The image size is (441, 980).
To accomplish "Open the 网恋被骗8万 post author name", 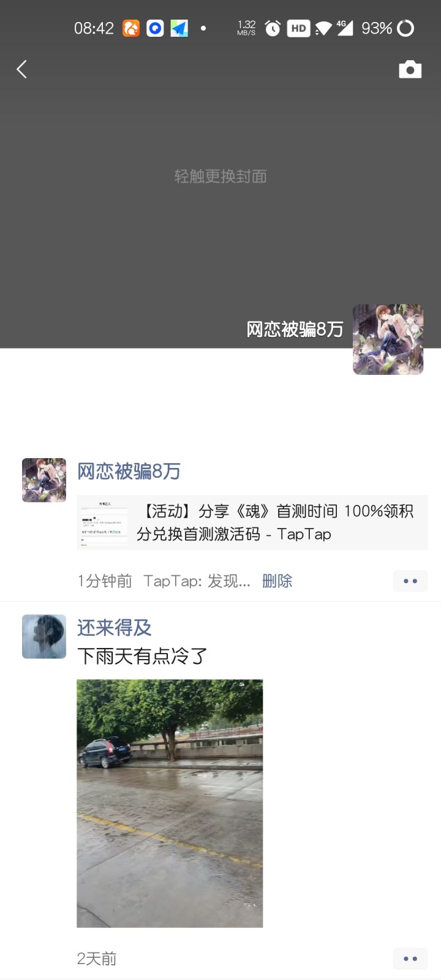I will [129, 471].
